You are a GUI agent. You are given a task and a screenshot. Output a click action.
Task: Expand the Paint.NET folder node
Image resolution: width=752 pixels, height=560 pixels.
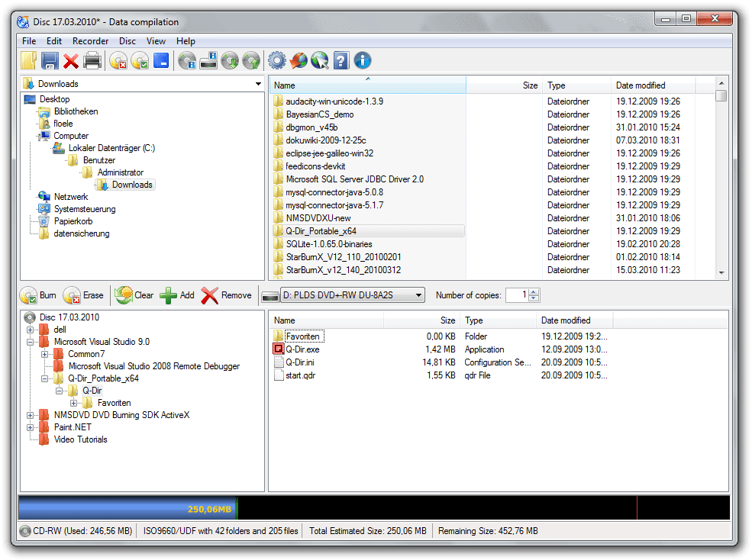pyautogui.click(x=31, y=428)
